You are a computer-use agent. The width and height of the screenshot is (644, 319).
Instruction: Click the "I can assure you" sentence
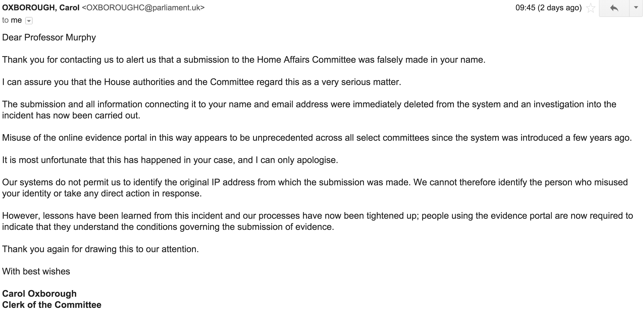(x=201, y=82)
